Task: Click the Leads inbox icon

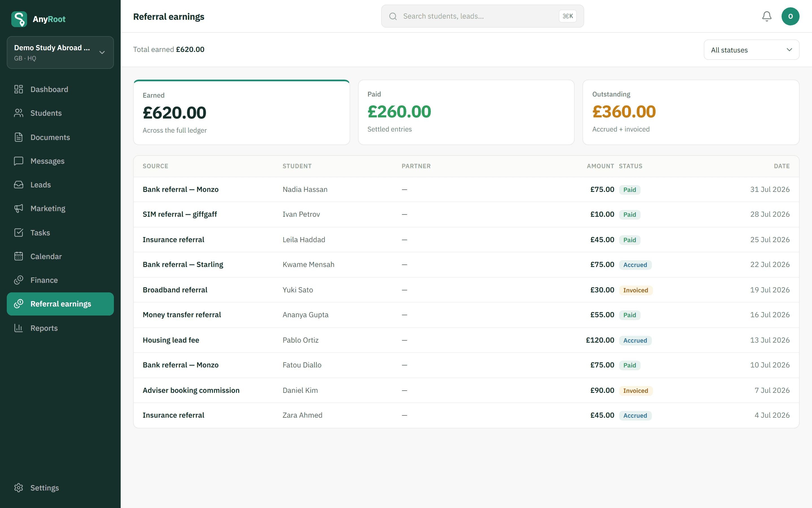Action: 18,185
